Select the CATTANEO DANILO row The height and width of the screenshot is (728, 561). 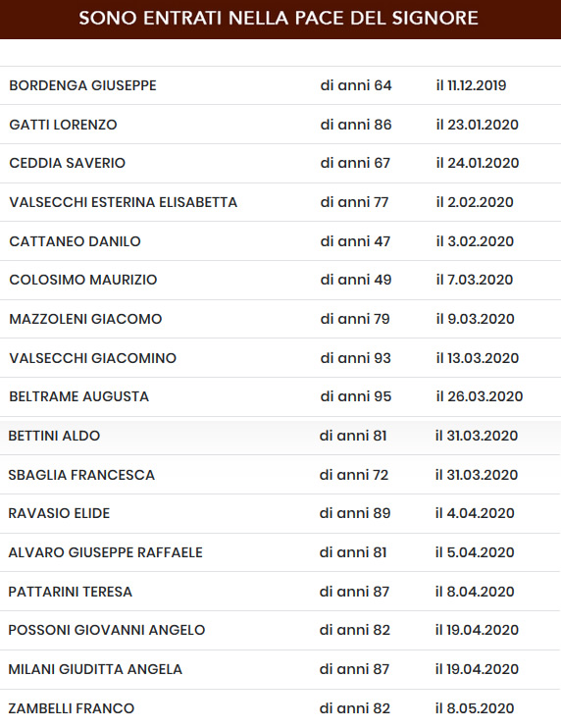pos(280,241)
